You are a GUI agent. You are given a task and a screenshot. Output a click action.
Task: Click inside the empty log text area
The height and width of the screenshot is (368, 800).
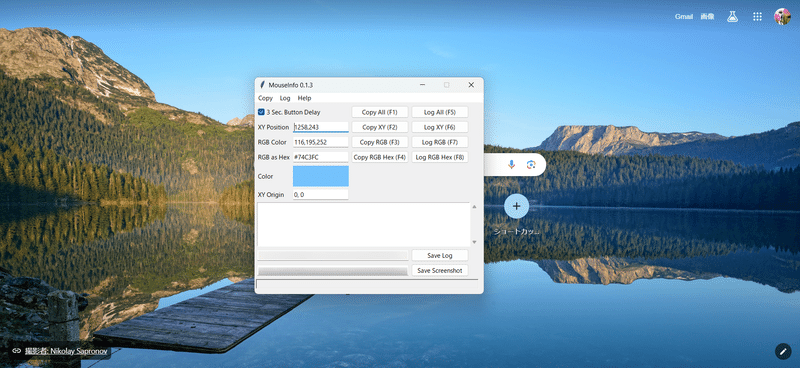click(x=363, y=225)
